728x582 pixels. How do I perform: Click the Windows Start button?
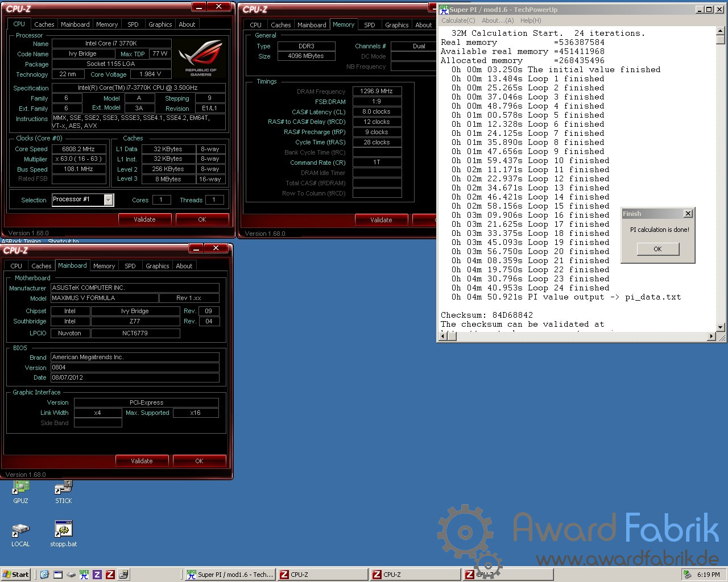[x=15, y=575]
